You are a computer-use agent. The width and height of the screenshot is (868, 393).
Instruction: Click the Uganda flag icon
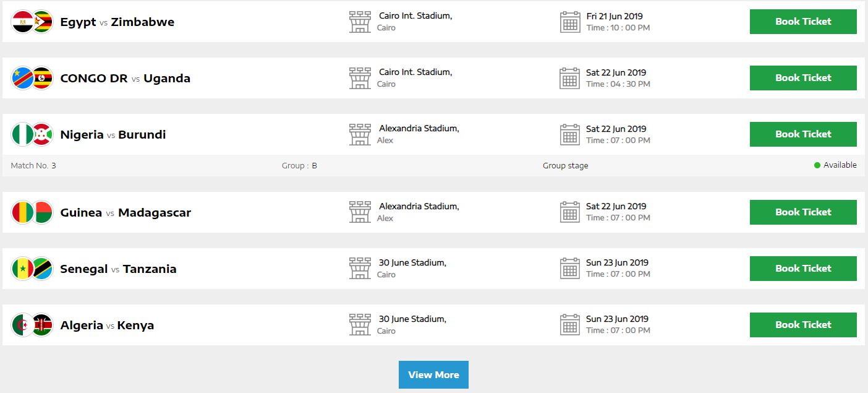tap(42, 78)
